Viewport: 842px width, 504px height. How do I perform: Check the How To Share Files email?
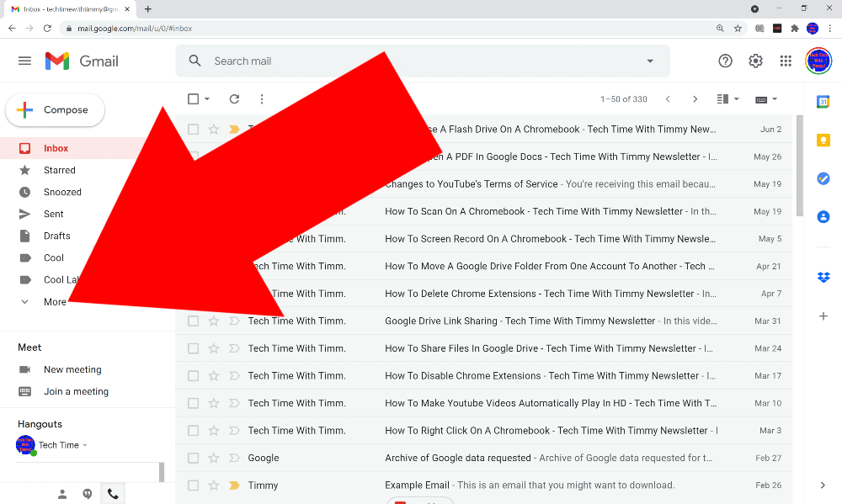click(194, 348)
